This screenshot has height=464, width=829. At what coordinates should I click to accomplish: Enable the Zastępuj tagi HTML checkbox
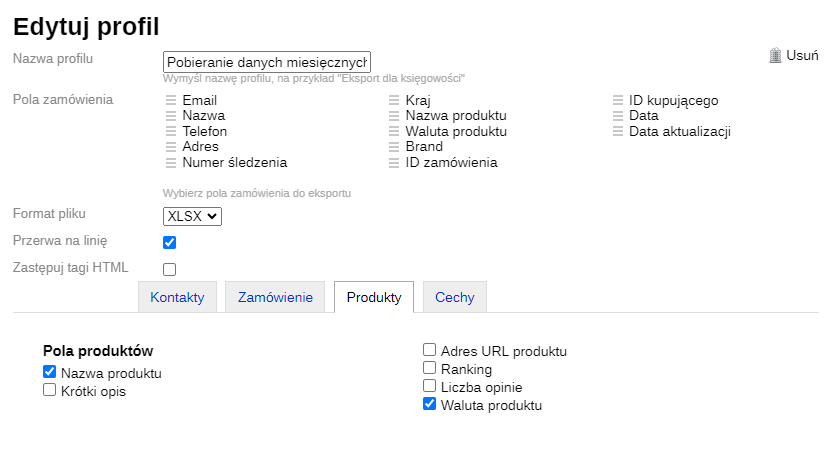tap(170, 269)
